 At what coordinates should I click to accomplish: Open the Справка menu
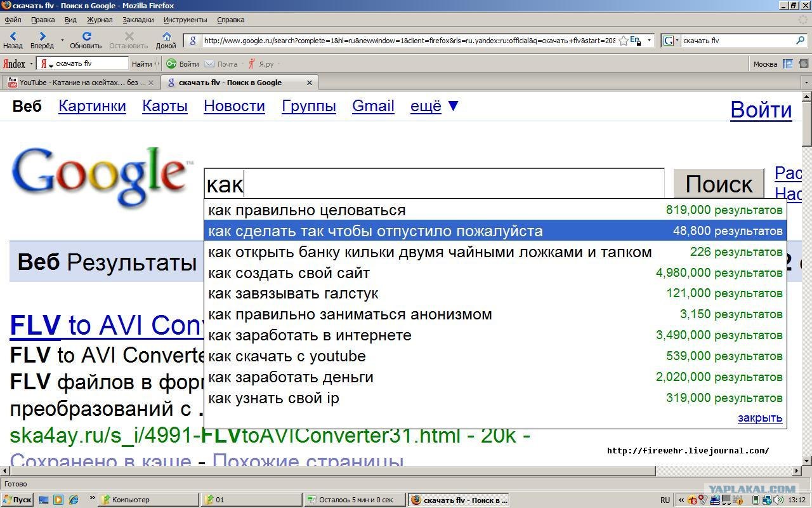click(x=230, y=20)
